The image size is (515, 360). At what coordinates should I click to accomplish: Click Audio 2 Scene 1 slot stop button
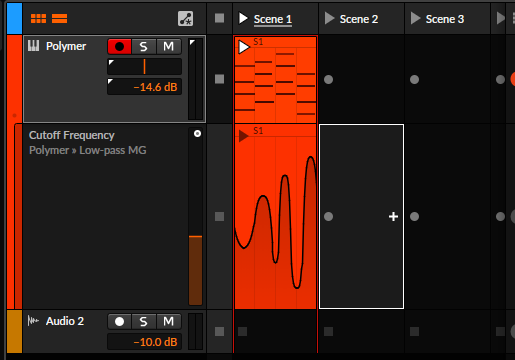tap(243, 331)
